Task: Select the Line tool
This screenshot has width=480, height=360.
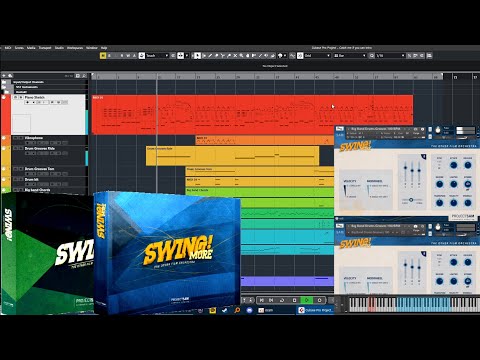Action: tap(261, 56)
